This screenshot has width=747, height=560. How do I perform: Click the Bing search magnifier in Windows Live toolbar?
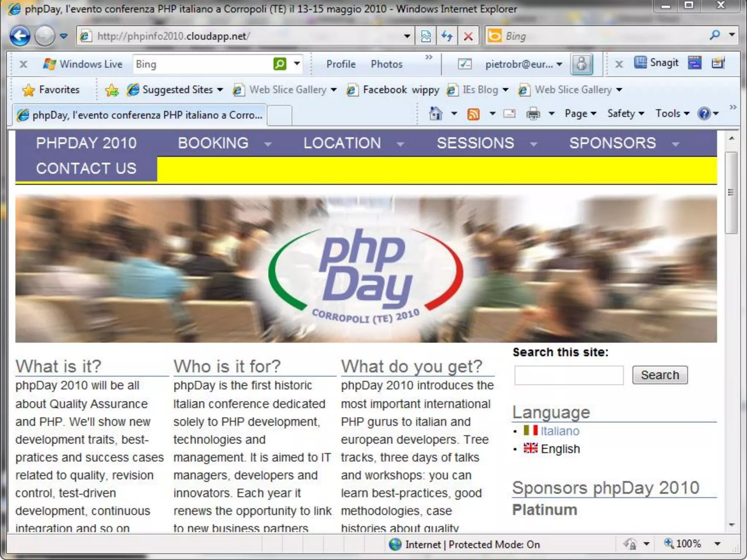pos(280,64)
